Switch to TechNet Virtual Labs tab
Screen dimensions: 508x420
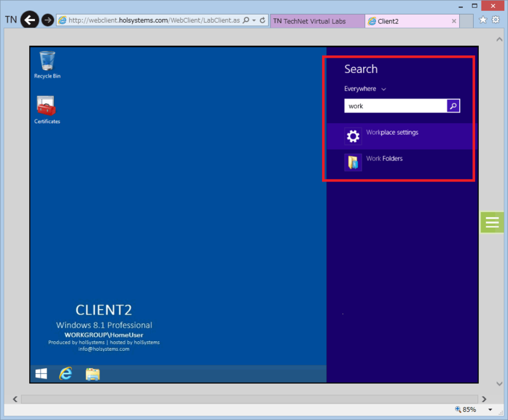[317, 21]
